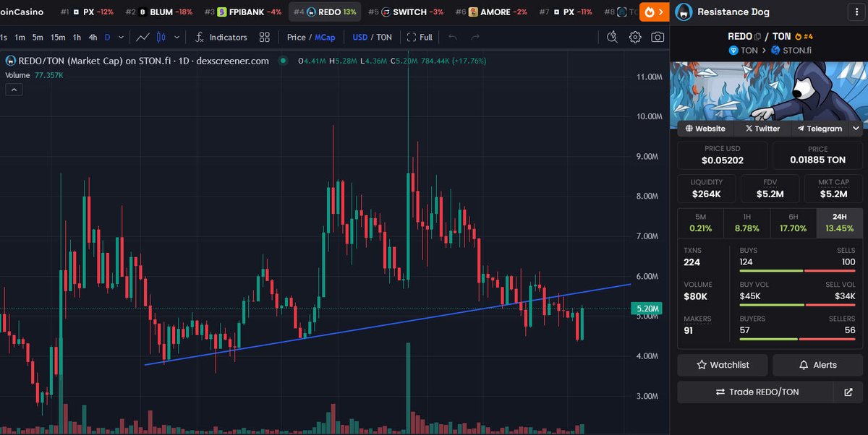Click the flame trending rank #4 badge
868x435 pixels.
pos(804,36)
